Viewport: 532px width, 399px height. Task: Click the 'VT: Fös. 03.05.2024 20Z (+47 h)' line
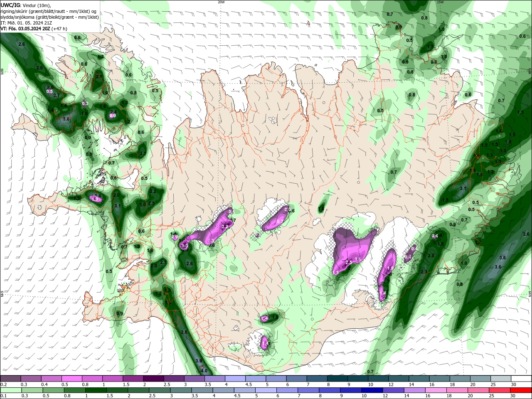34,29
